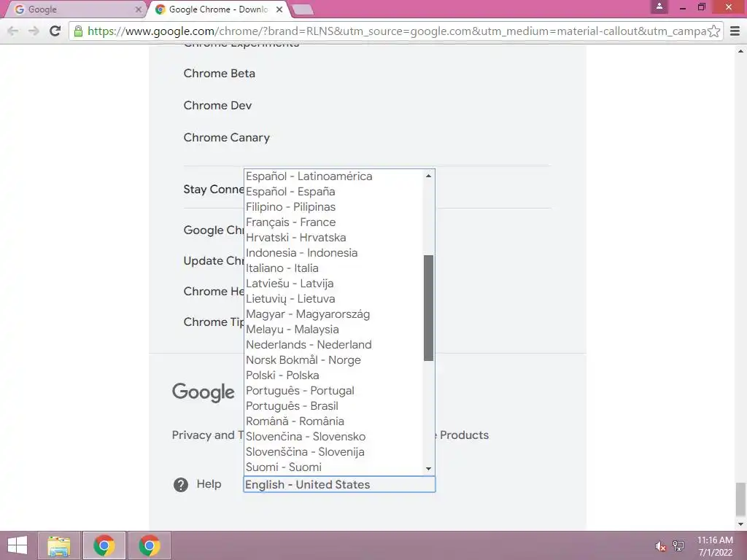
Task: Open File Explorer from taskbar
Action: [58, 545]
